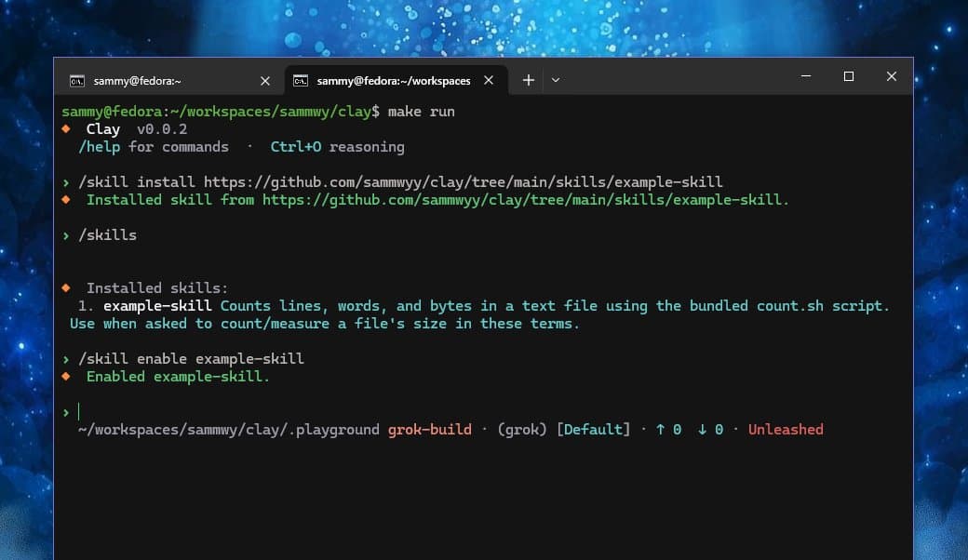Viewport: 968px width, 560px height.
Task: Minimize the terminal window
Action: 806,76
